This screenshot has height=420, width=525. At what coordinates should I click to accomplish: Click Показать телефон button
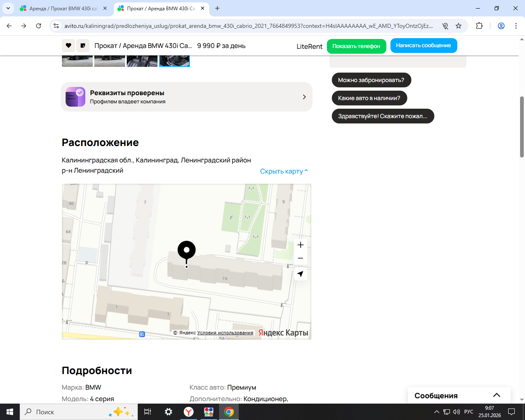pyautogui.click(x=356, y=46)
